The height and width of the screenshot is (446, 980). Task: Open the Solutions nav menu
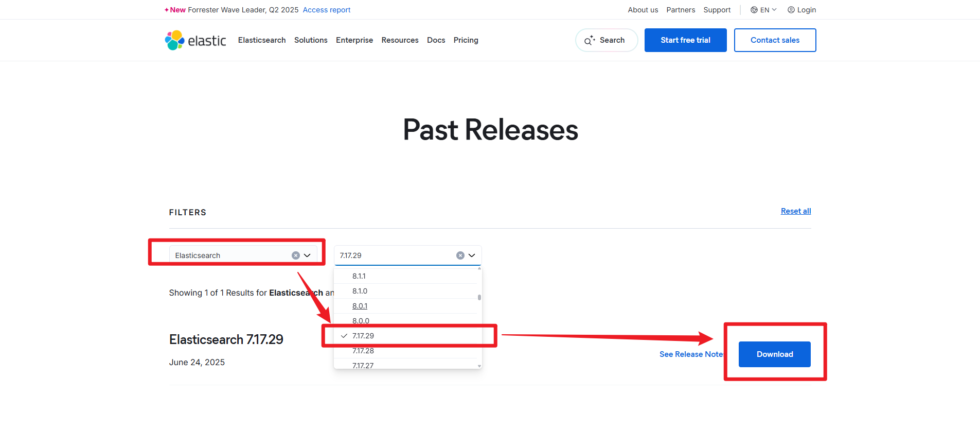tap(311, 40)
